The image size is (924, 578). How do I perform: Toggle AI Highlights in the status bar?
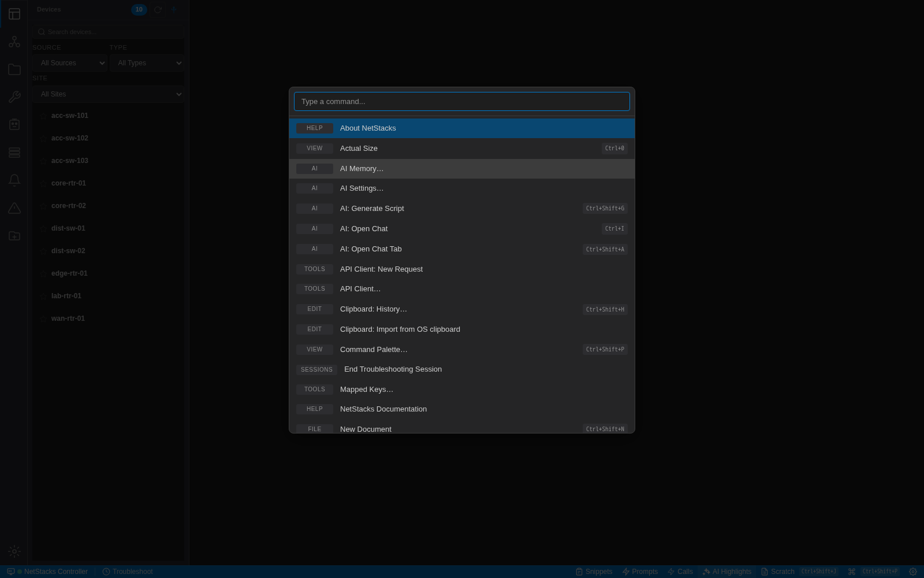click(x=726, y=572)
